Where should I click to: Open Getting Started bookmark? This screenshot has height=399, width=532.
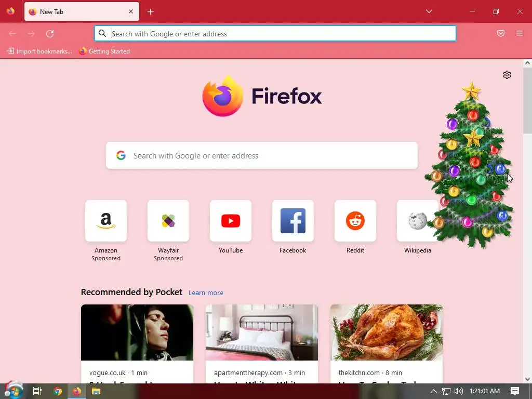coord(104,51)
